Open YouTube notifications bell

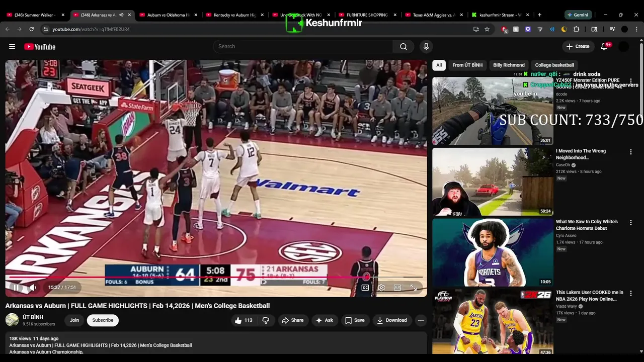coord(604,46)
